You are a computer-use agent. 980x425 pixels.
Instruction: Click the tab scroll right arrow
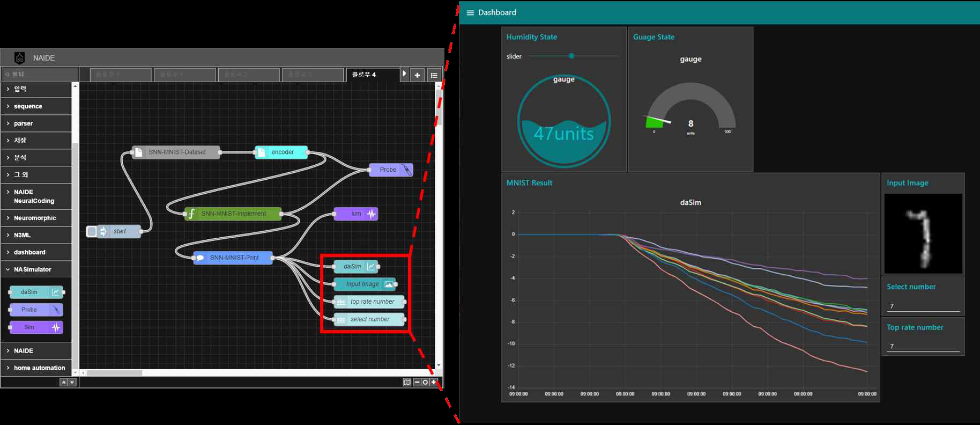[x=404, y=74]
